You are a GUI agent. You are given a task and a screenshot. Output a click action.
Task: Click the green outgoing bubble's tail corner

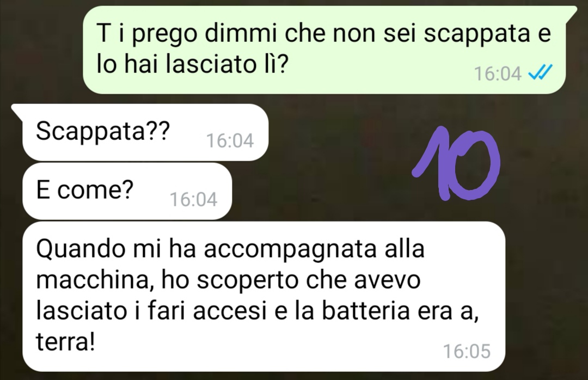572,11
